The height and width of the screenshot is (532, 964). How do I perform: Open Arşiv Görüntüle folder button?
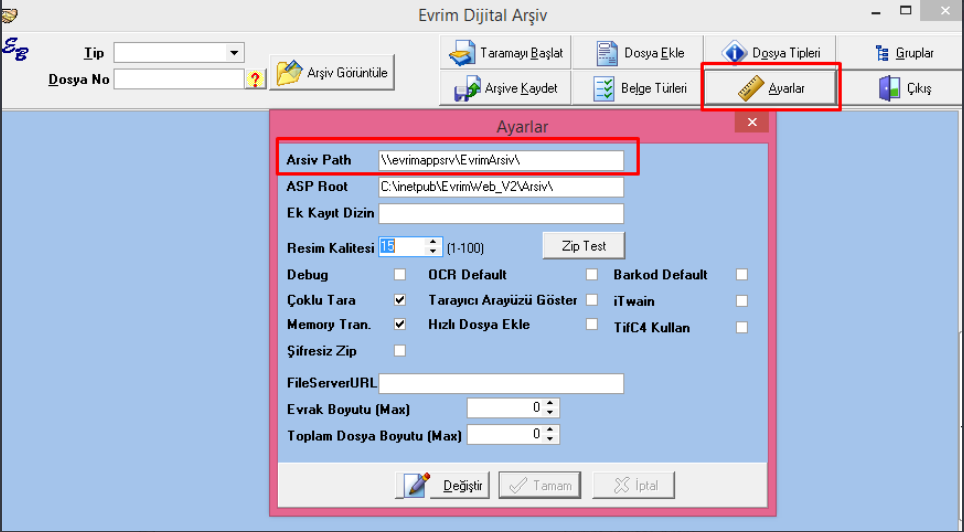pyautogui.click(x=333, y=73)
